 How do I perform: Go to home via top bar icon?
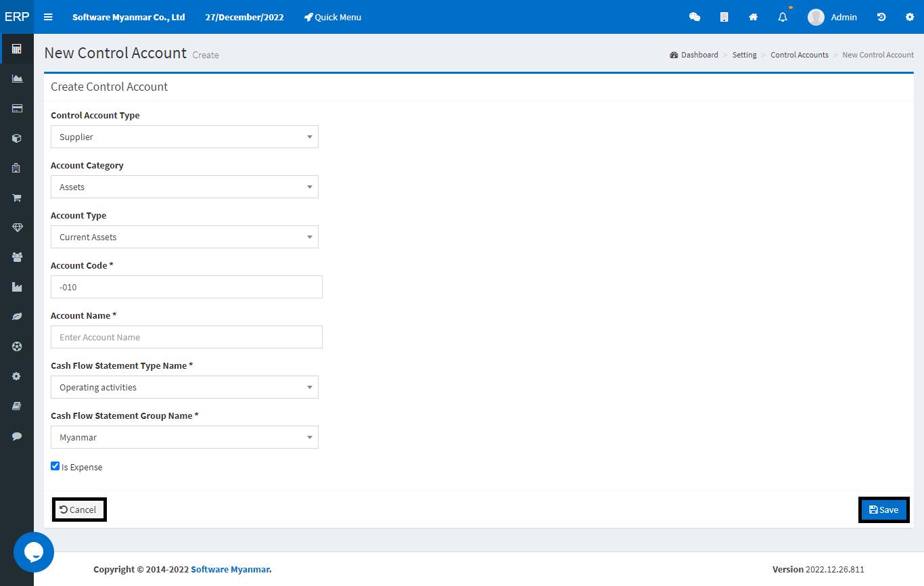click(x=753, y=17)
